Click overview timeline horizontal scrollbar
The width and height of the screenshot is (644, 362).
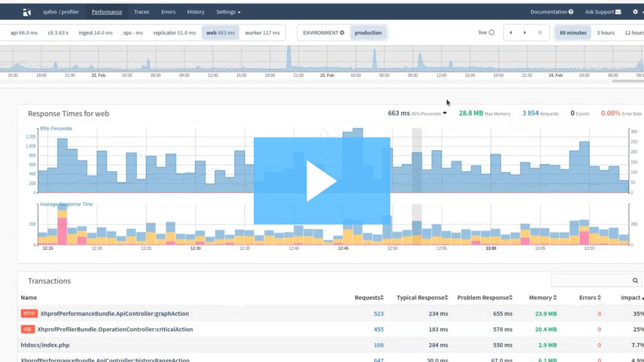click(x=627, y=81)
